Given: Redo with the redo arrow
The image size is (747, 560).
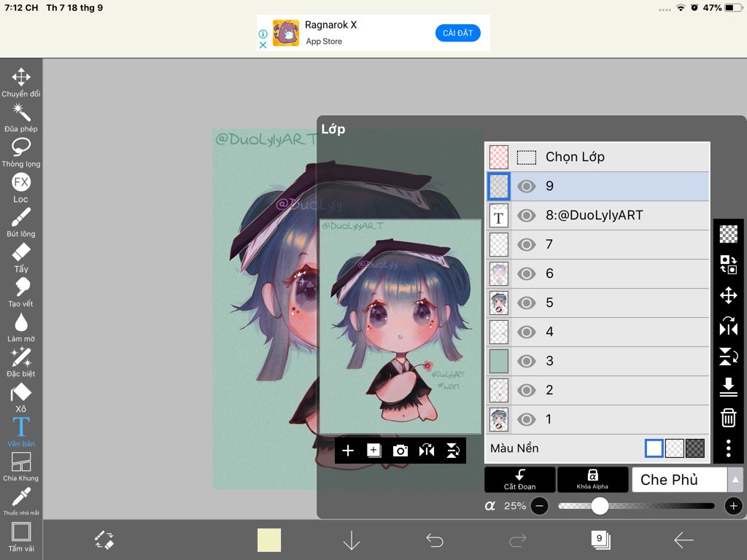Looking at the screenshot, I should (517, 540).
